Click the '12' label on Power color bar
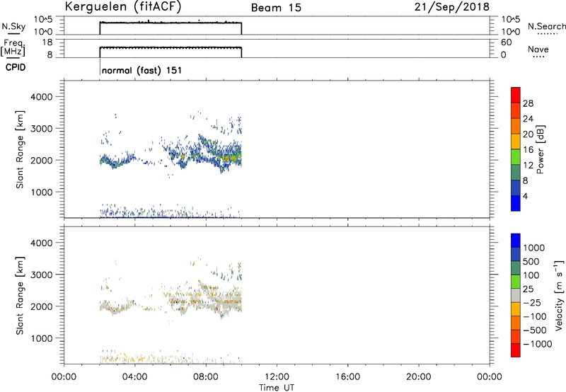 tap(528, 166)
